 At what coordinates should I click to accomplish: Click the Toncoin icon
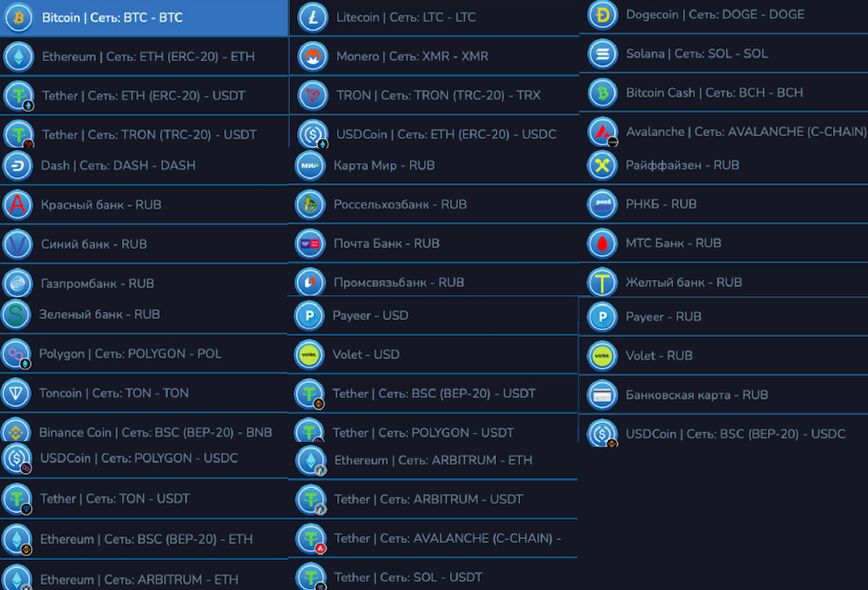[x=17, y=393]
